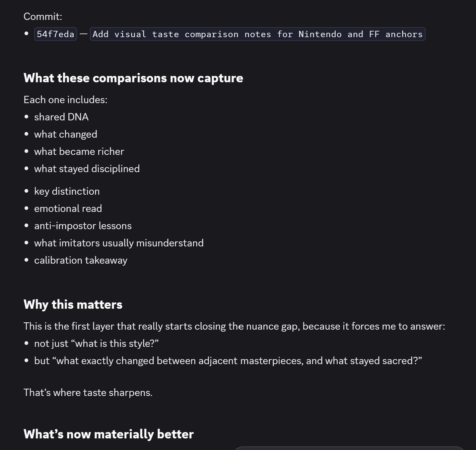Click the "calibration takeaway" bullet item

tap(81, 260)
